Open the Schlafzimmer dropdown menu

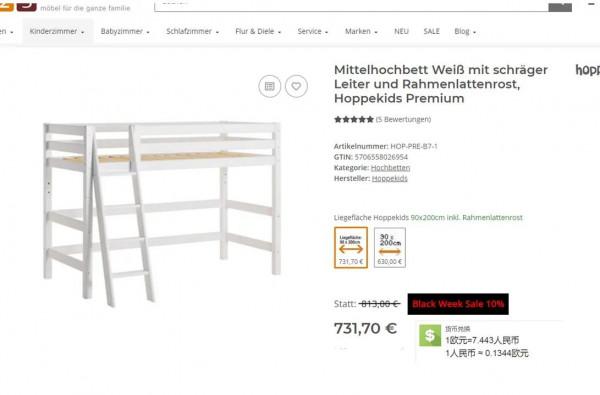(192, 31)
